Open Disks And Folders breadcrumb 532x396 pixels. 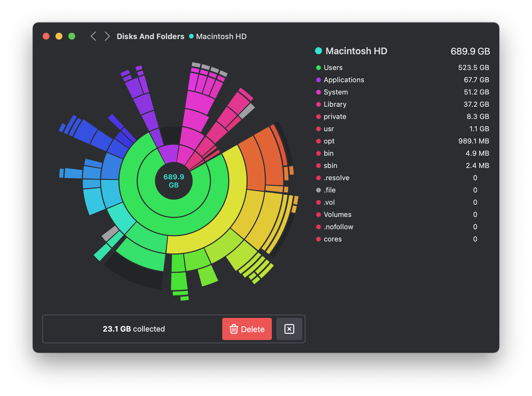click(150, 36)
